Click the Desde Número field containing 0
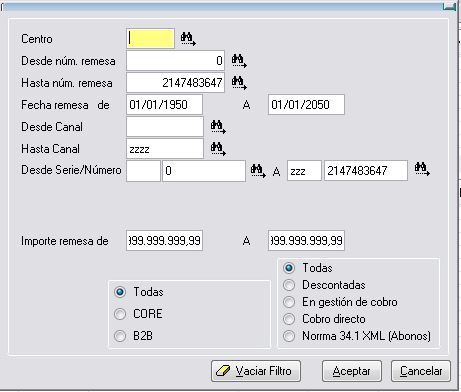 204,171
